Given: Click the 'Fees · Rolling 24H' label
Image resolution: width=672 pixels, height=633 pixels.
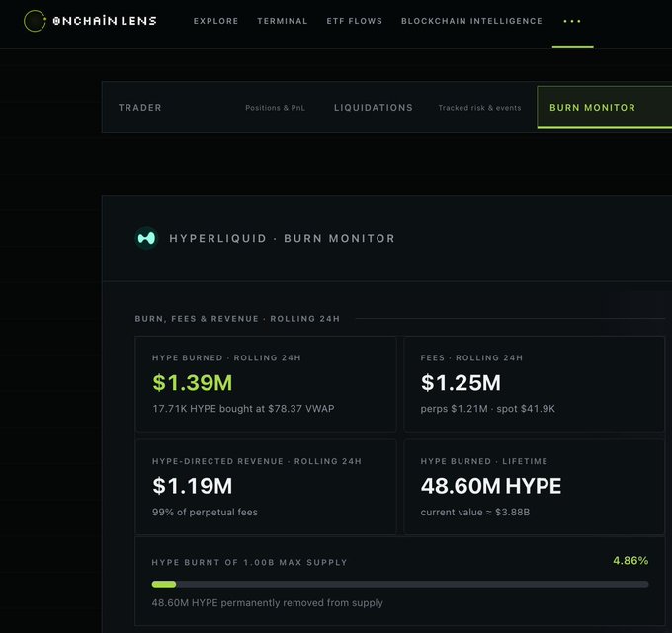Looking at the screenshot, I should click(471, 357).
